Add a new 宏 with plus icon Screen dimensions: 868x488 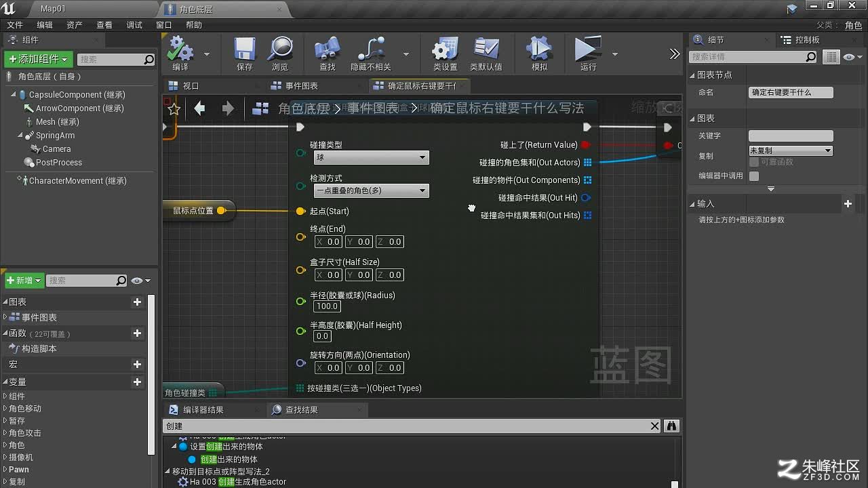(x=137, y=365)
